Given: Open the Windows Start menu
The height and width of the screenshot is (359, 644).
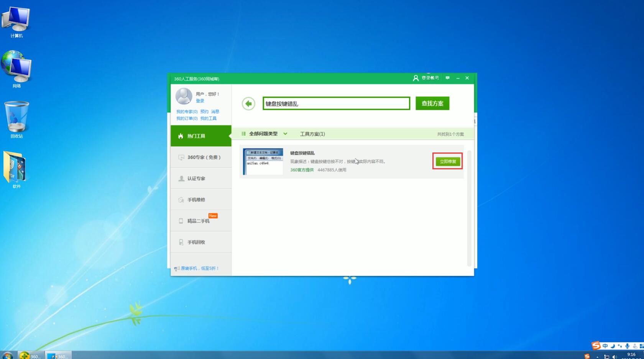Looking at the screenshot, I should (7, 355).
